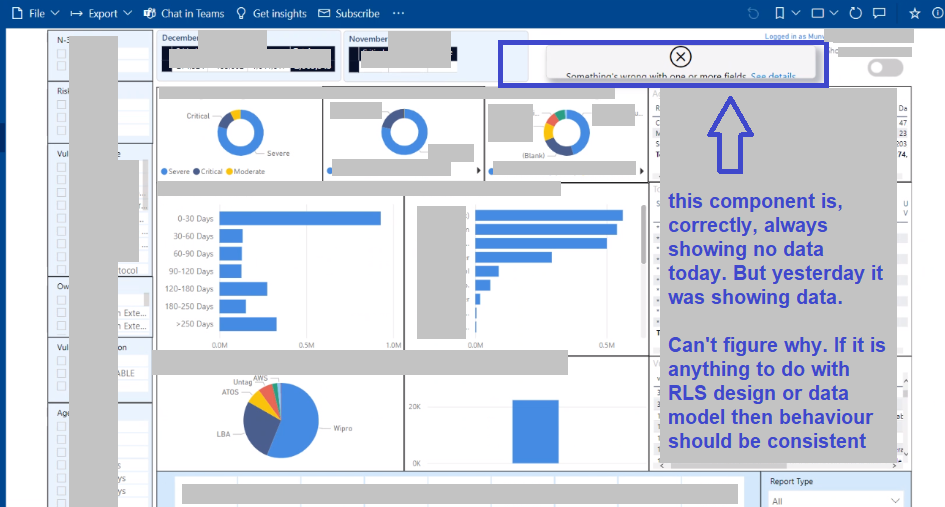Click the 'ATOS' pie label
This screenshot has height=507, width=945.
point(230,392)
